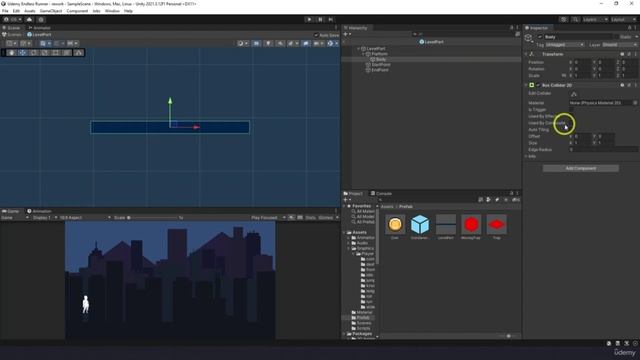
Task: Toggle scene audio icon
Action: point(280,43)
